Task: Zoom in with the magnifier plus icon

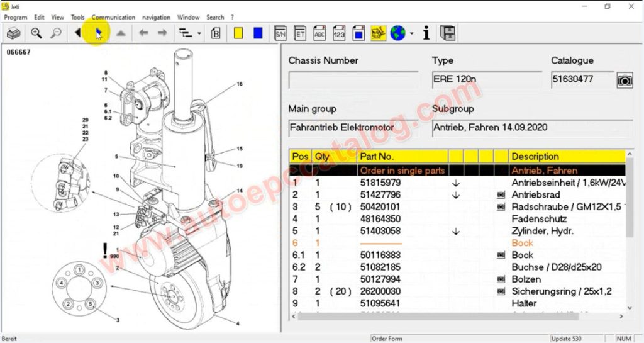Action: pos(36,33)
